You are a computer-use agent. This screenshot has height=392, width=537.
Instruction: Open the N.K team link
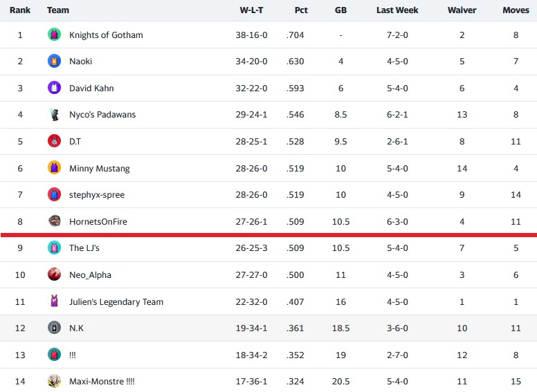(76, 328)
